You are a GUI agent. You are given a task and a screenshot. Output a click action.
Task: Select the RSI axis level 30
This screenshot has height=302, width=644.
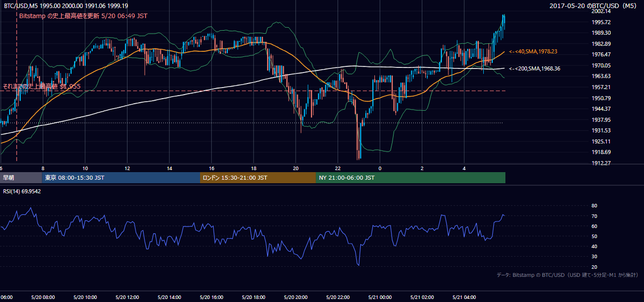click(594, 257)
